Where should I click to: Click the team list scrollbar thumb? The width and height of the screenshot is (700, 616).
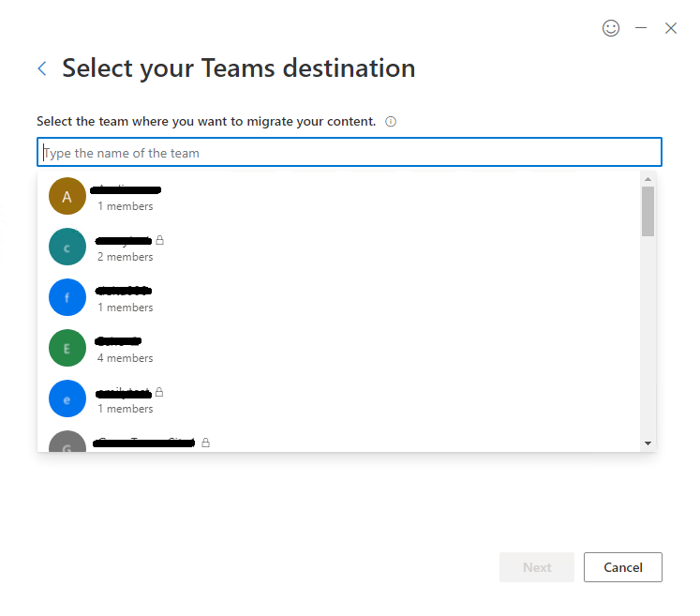click(648, 211)
